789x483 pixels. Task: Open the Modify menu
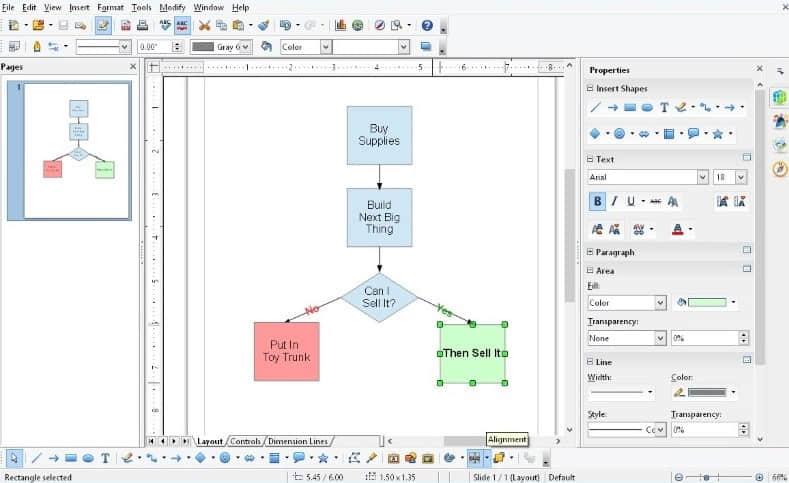[172, 7]
